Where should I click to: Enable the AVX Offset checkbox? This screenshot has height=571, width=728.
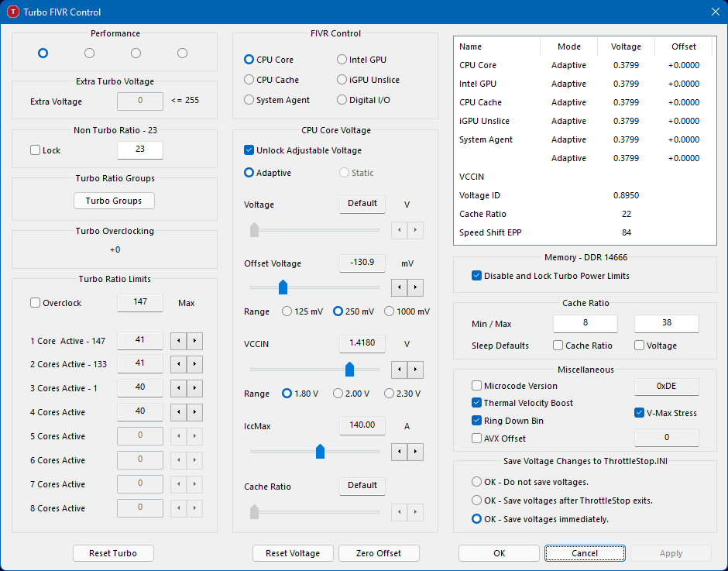tap(476, 439)
